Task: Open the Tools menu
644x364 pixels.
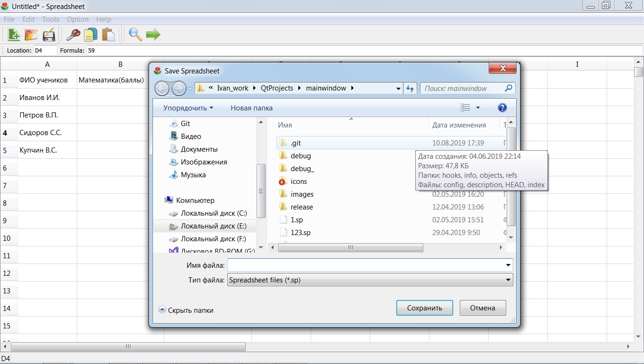Action: [x=51, y=19]
